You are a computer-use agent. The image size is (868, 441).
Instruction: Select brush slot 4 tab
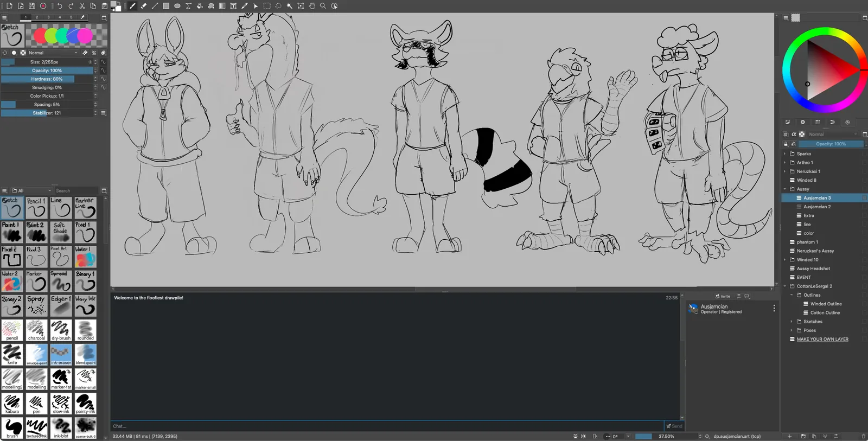[60, 17]
